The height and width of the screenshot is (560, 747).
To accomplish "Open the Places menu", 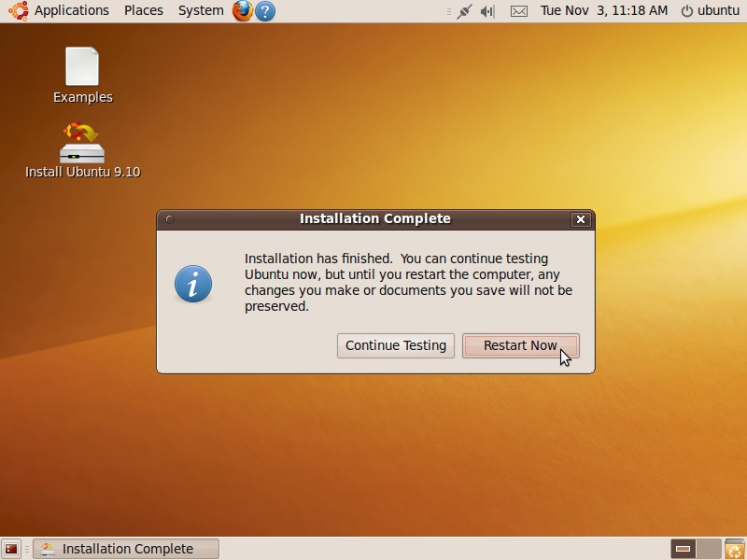I will click(143, 10).
